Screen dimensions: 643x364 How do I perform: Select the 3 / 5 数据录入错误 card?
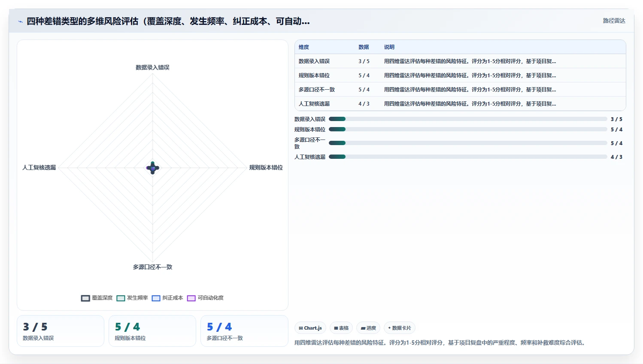61,331
